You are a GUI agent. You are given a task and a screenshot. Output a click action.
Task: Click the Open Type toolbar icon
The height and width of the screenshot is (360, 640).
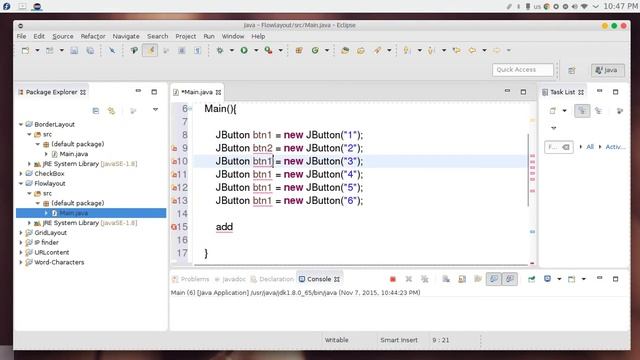(345, 51)
